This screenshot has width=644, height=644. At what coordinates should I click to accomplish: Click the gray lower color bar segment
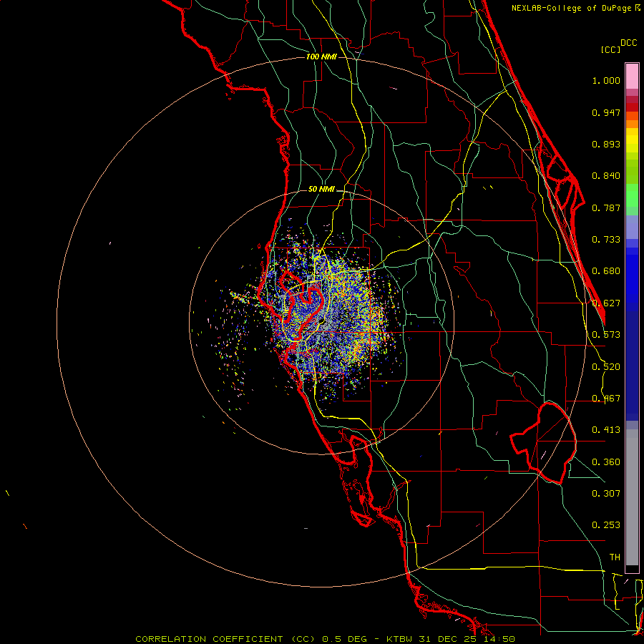(632, 497)
